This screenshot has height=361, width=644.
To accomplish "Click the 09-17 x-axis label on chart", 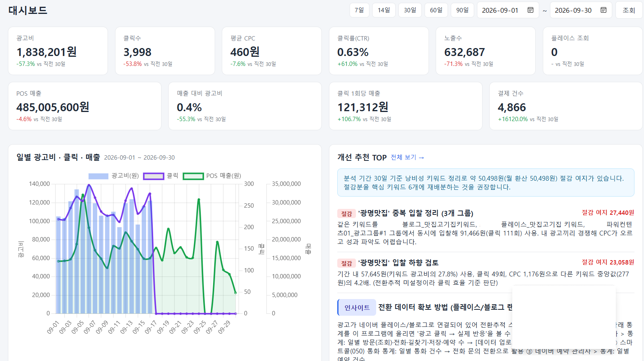I will pyautogui.click(x=151, y=327).
